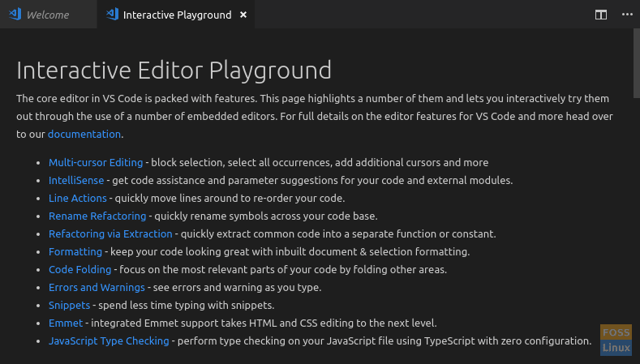This screenshot has height=364, width=640.
Task: Click the Interactive Editor Playground heading
Action: tap(174, 71)
